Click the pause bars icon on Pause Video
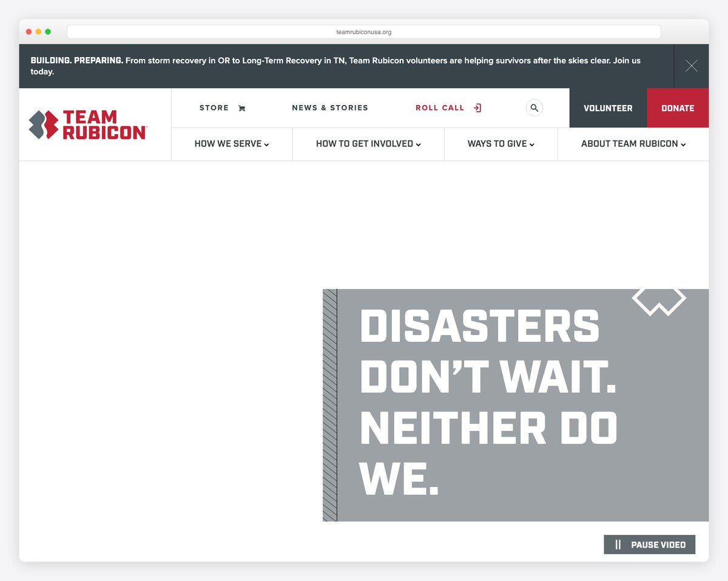This screenshot has height=581, width=728. click(618, 545)
